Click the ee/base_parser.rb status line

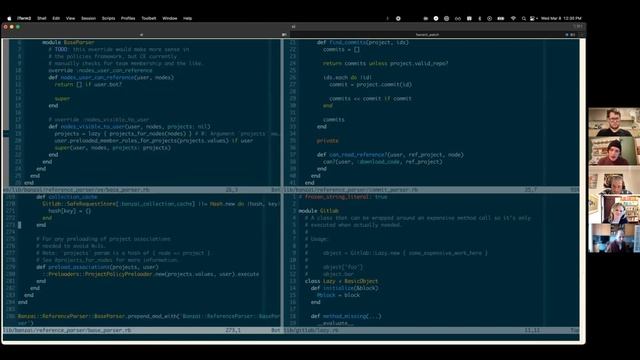(142, 190)
